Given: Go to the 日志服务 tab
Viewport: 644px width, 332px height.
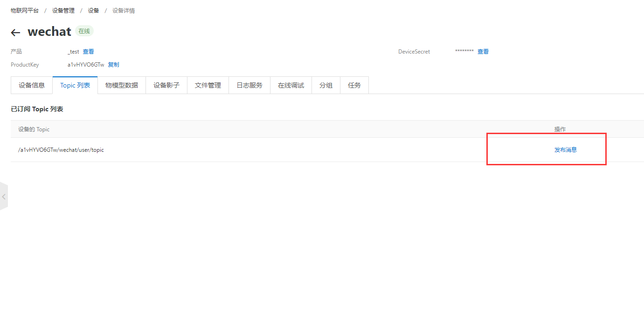Looking at the screenshot, I should pos(249,85).
